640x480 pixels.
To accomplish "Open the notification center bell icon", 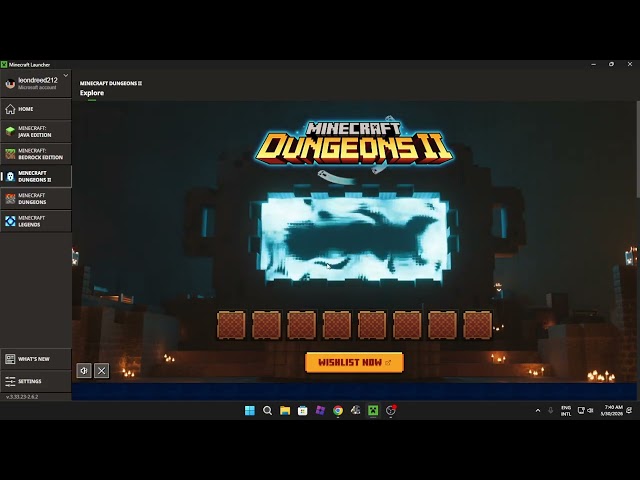I will pyautogui.click(x=629, y=411).
